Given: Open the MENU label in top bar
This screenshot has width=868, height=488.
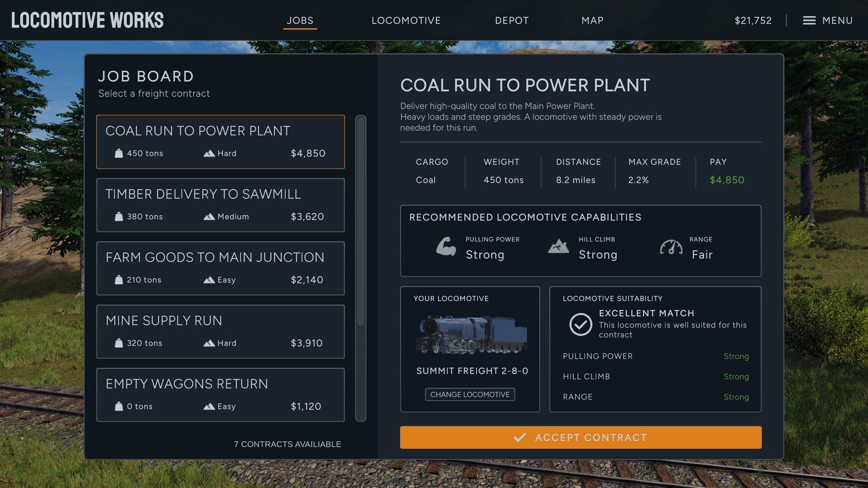Looking at the screenshot, I should point(837,20).
